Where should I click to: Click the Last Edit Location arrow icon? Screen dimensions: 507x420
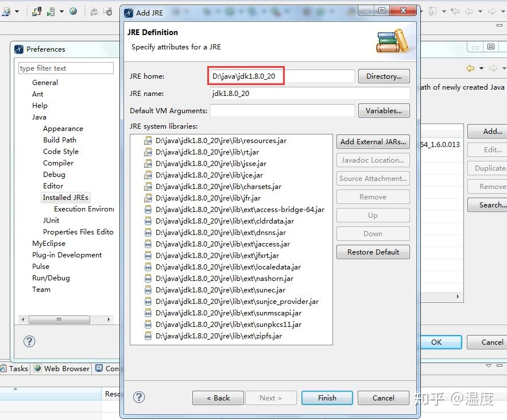coord(455,11)
